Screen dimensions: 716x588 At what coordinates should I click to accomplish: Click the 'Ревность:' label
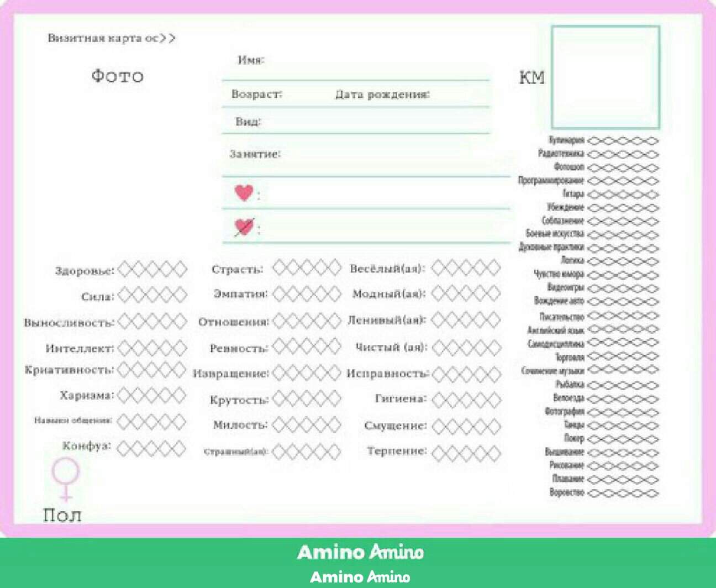click(x=238, y=349)
